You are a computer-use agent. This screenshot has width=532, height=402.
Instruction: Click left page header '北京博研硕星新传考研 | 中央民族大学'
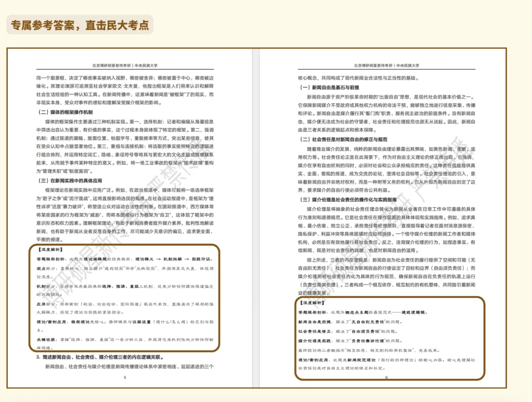coord(125,65)
